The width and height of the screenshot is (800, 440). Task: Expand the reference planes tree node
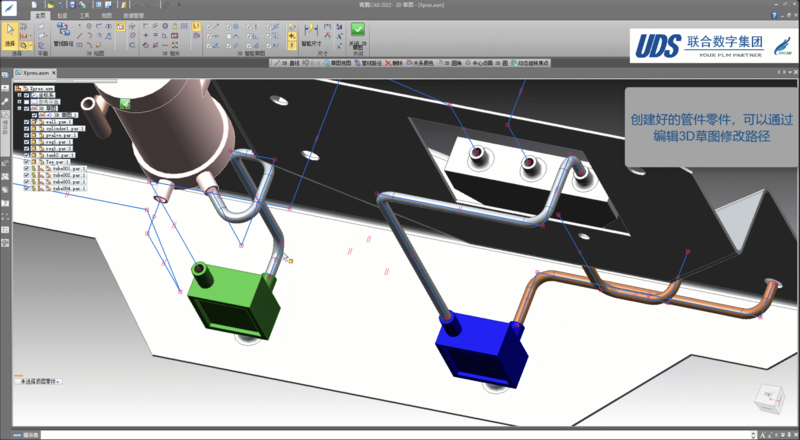pos(21,102)
